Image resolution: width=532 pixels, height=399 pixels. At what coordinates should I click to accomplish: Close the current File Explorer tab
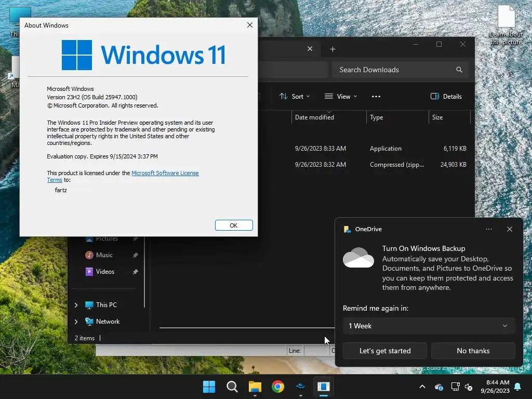click(310, 49)
